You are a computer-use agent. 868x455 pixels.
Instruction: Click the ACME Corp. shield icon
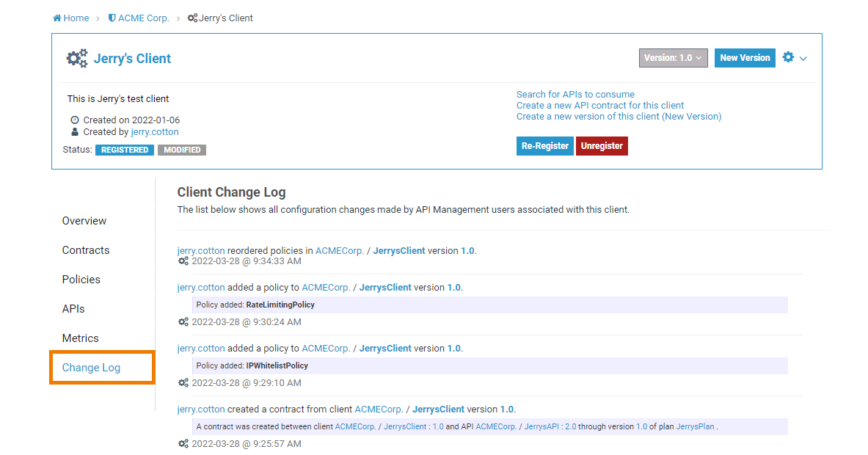click(112, 18)
